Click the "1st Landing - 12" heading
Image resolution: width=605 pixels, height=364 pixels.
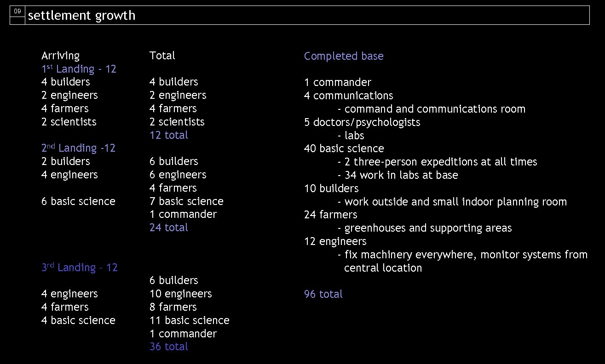pos(79,69)
